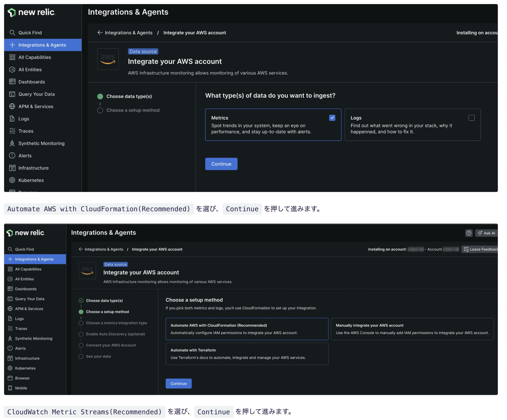
Task: Open Integrations & Agents in top sidebar
Action: coord(43,45)
